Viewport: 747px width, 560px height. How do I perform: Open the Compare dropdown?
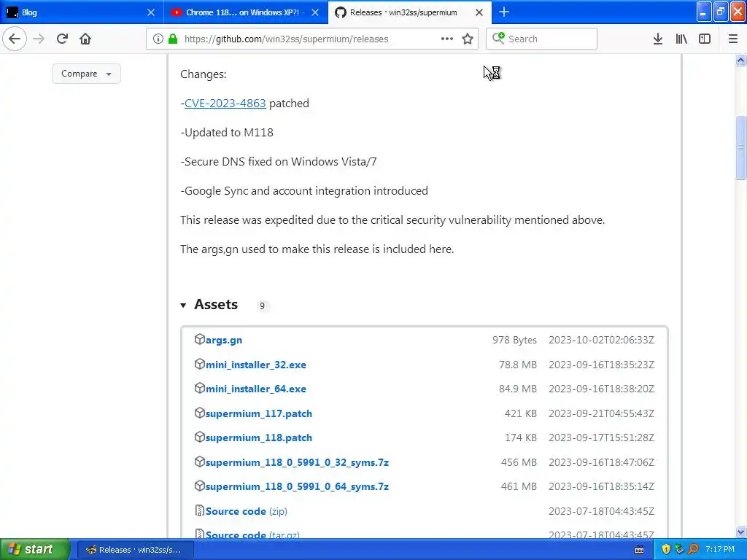click(x=86, y=74)
